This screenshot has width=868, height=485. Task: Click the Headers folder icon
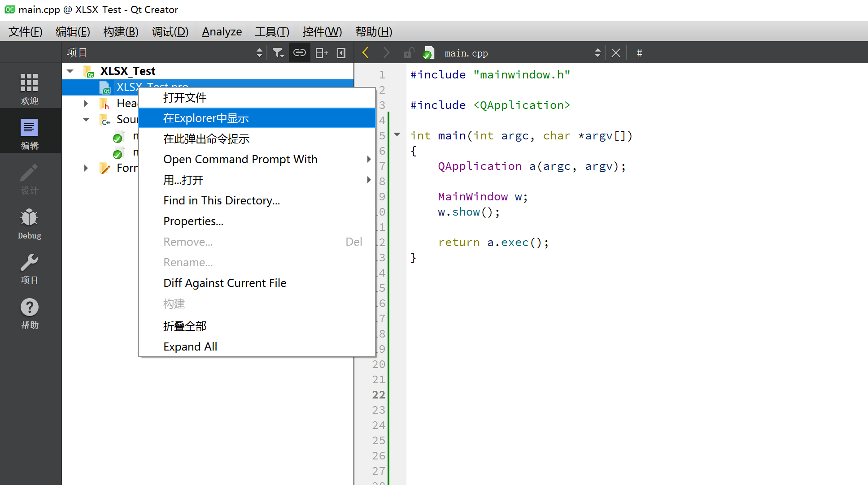105,104
